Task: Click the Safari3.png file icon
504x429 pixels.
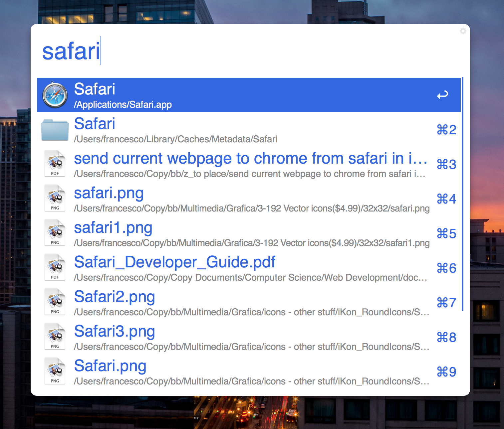Action: click(55, 337)
